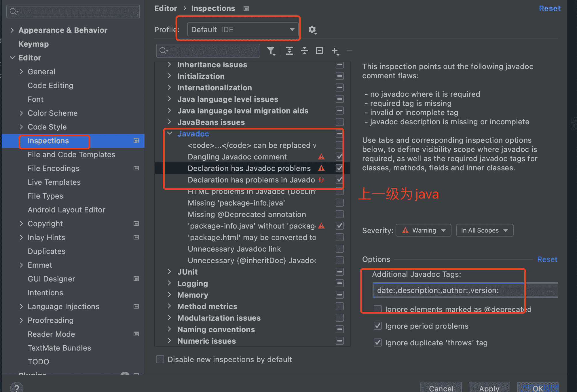This screenshot has width=577, height=392.
Task: Click the inspections search magnifier icon
Action: click(x=164, y=51)
